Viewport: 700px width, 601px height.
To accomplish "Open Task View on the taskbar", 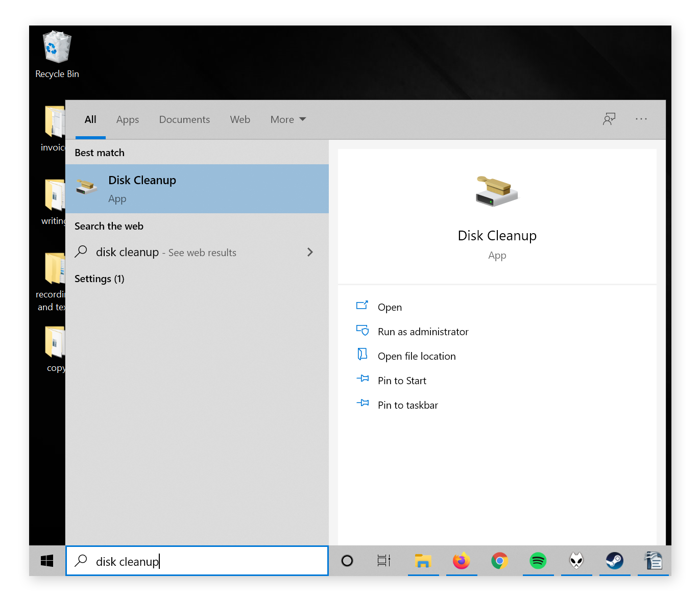I will (x=383, y=561).
